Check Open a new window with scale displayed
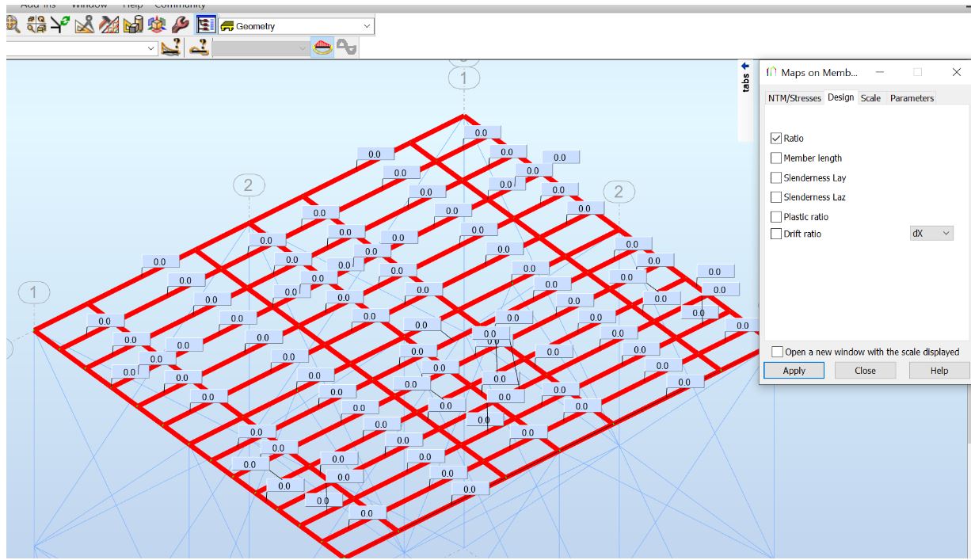Image resolution: width=971 pixels, height=560 pixels. coord(777,352)
